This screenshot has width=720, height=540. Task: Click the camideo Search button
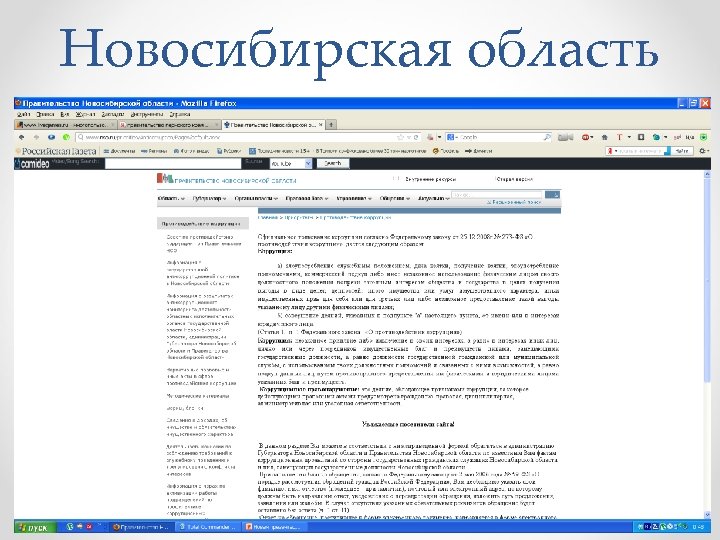(332, 163)
